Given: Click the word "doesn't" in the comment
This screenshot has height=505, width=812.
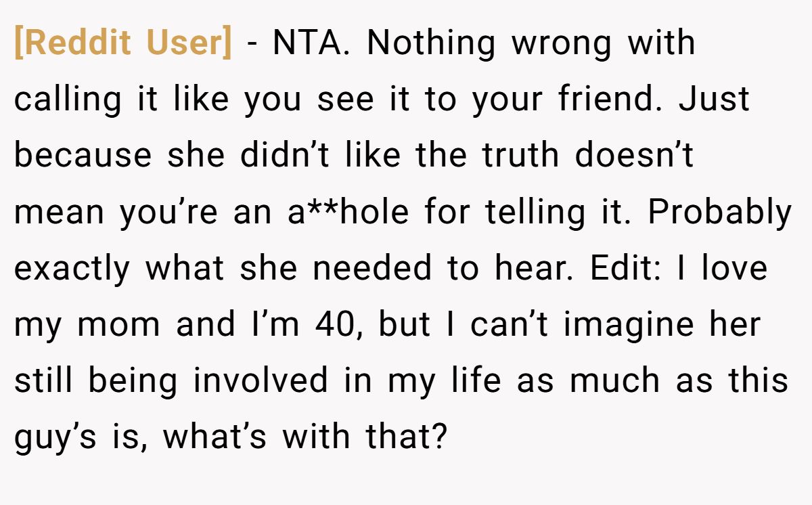Looking at the screenshot, I should (x=634, y=156).
